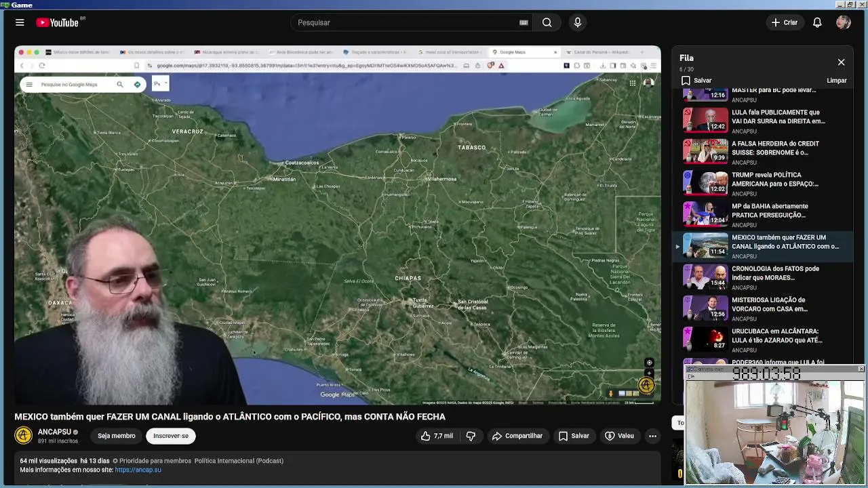This screenshot has width=868, height=488.
Task: Click the Google Maps browser tab in video
Action: (x=522, y=52)
